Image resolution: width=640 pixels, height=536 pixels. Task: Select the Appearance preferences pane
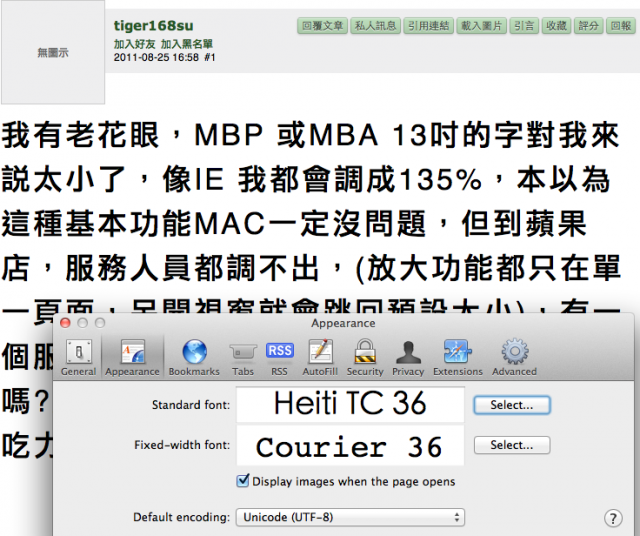tap(132, 357)
